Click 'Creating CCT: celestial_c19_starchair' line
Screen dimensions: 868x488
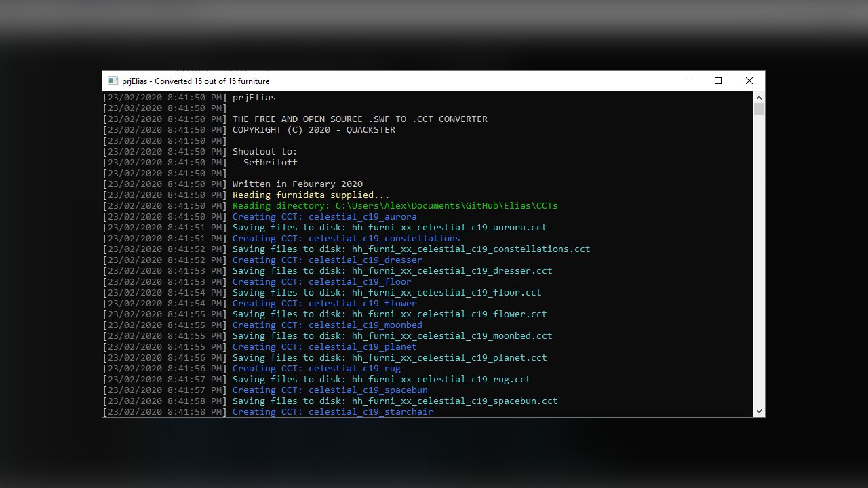[333, 411]
